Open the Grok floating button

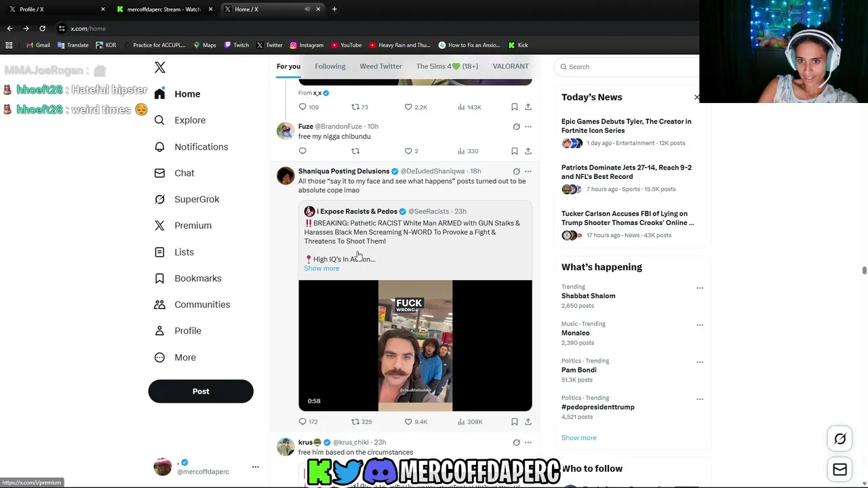pos(840,439)
